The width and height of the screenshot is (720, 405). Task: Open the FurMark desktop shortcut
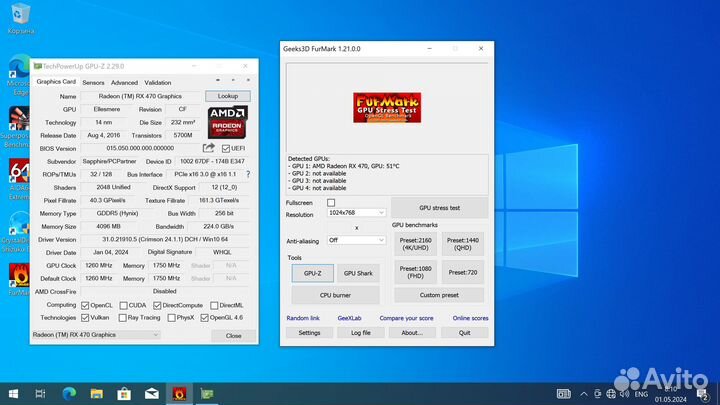18,279
